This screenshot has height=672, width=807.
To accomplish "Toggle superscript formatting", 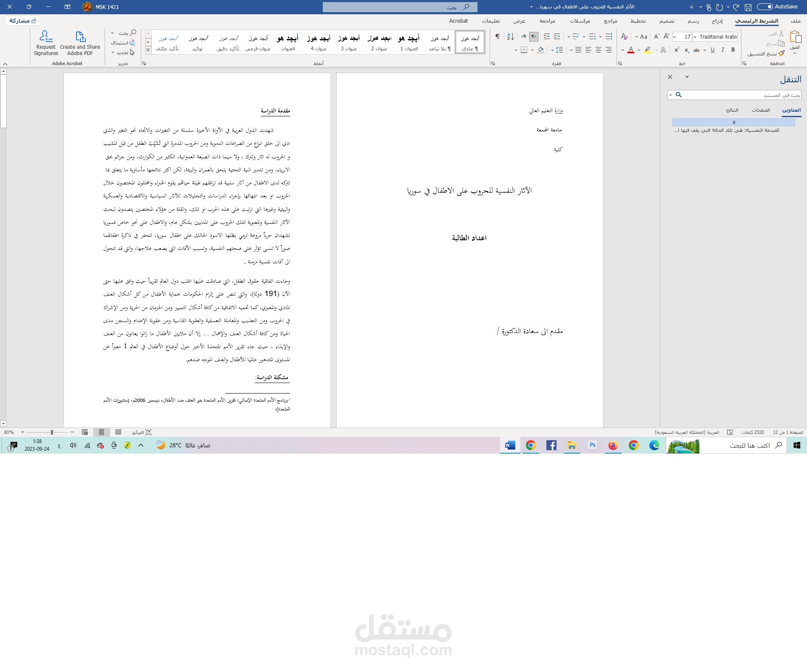I will [x=677, y=50].
